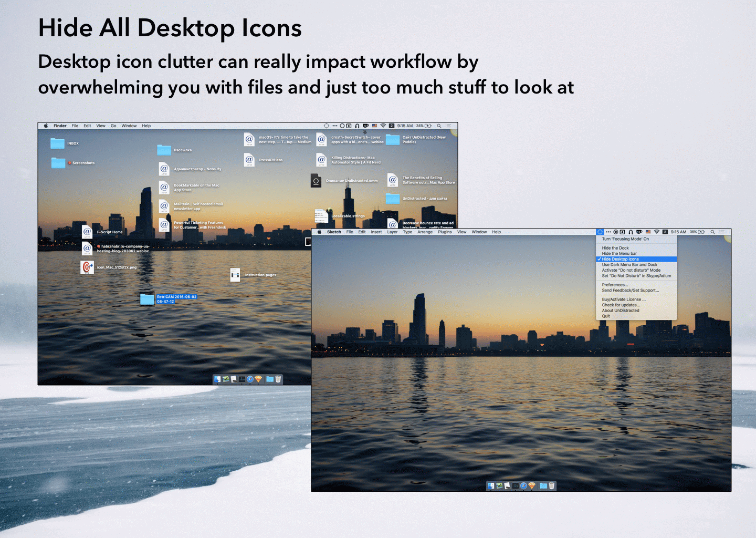Image resolution: width=756 pixels, height=538 pixels.
Task: Click the 35% battery indicator in Sketch menu bar
Action: [697, 232]
